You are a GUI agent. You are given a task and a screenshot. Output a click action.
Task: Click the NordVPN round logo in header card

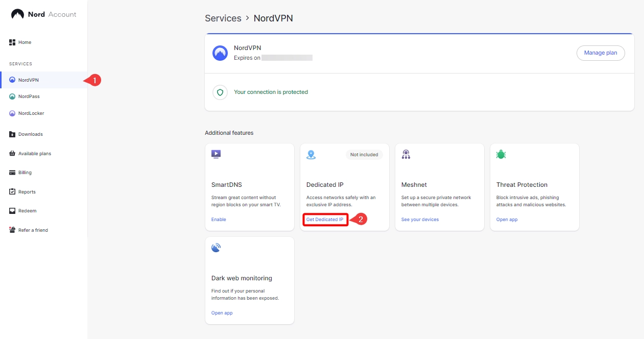(x=220, y=53)
